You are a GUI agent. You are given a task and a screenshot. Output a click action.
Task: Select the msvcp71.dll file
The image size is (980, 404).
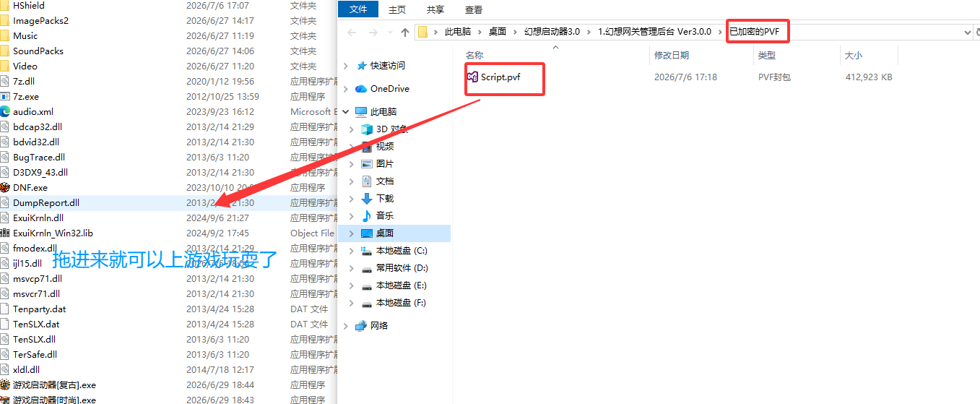click(38, 278)
